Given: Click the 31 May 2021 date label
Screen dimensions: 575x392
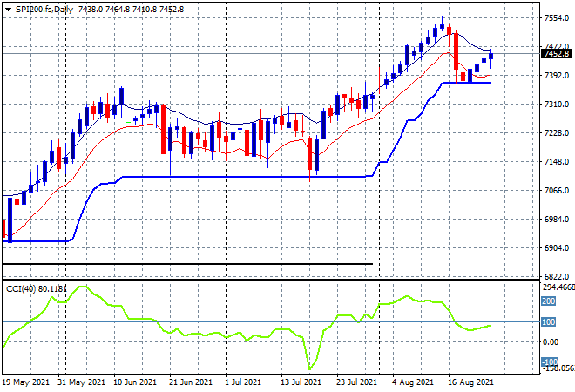Looking at the screenshot, I should [81, 382].
